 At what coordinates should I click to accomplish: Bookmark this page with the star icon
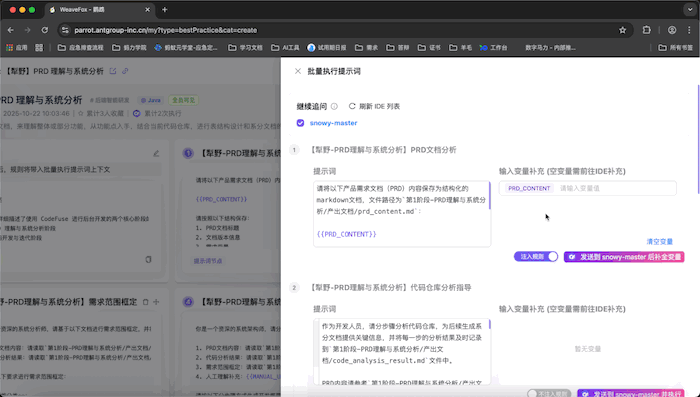[622, 30]
